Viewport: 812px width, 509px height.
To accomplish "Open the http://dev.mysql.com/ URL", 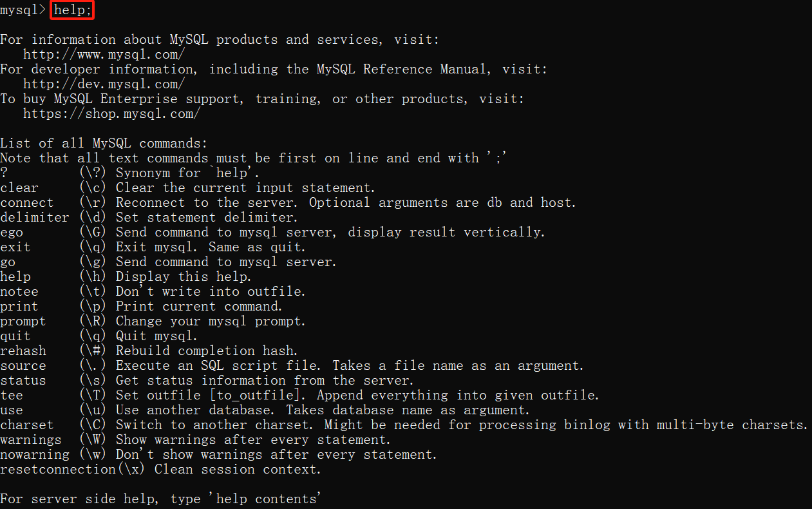I will pos(104,84).
